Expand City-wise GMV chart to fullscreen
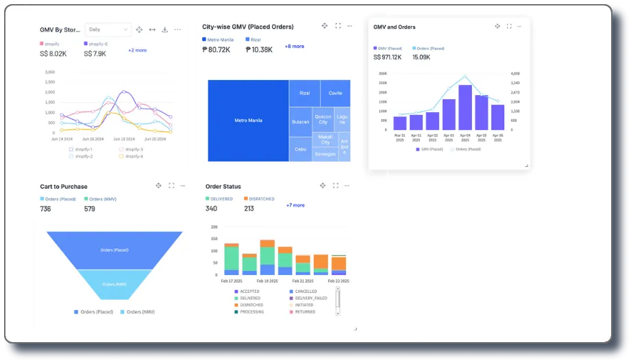The image size is (633, 364). [338, 26]
